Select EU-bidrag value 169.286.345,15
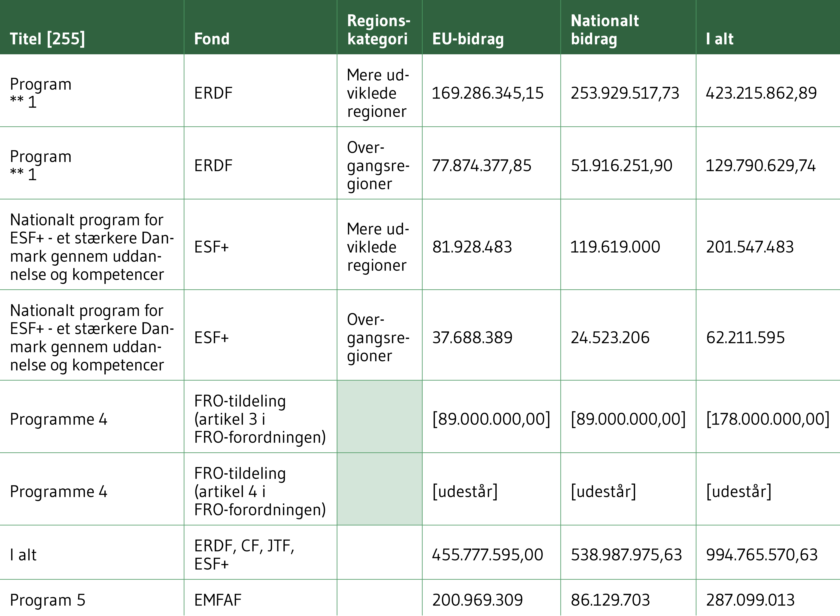Screen dimensions: 840x616 487,93
